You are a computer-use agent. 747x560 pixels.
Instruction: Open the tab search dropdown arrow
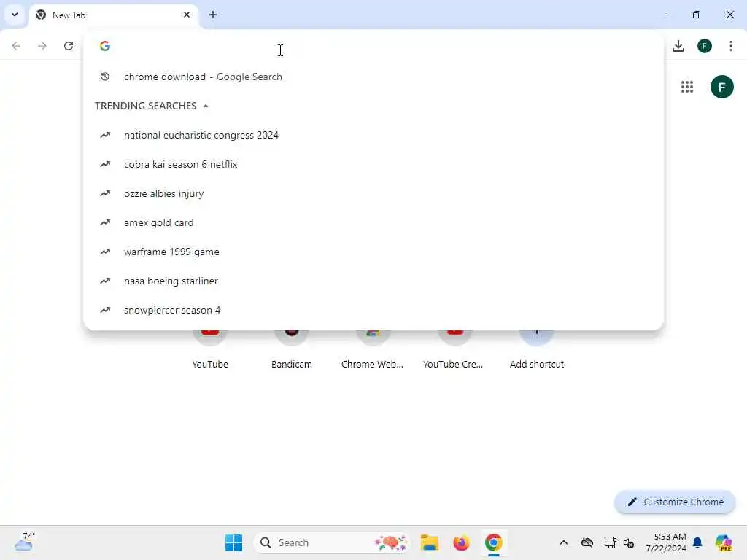point(15,15)
